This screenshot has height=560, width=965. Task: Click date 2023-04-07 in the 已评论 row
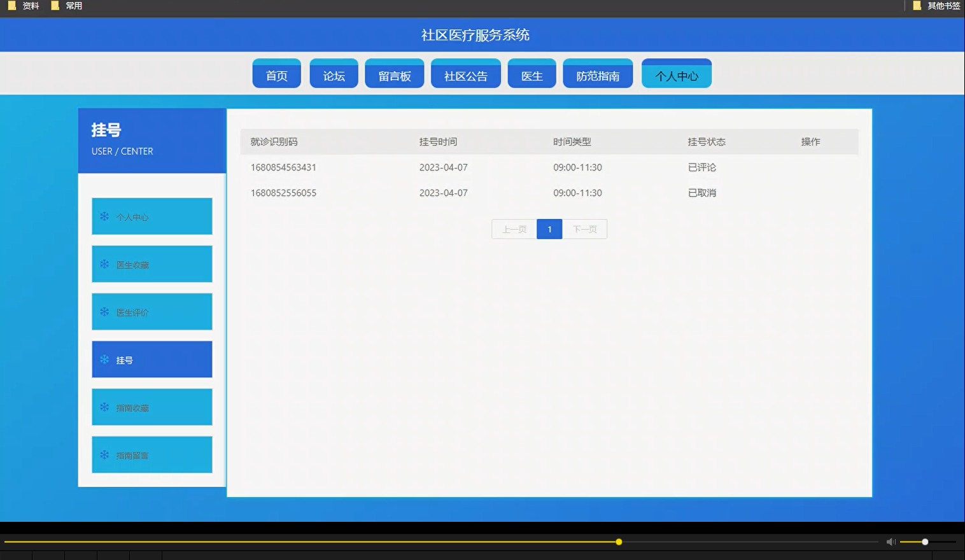tap(444, 167)
